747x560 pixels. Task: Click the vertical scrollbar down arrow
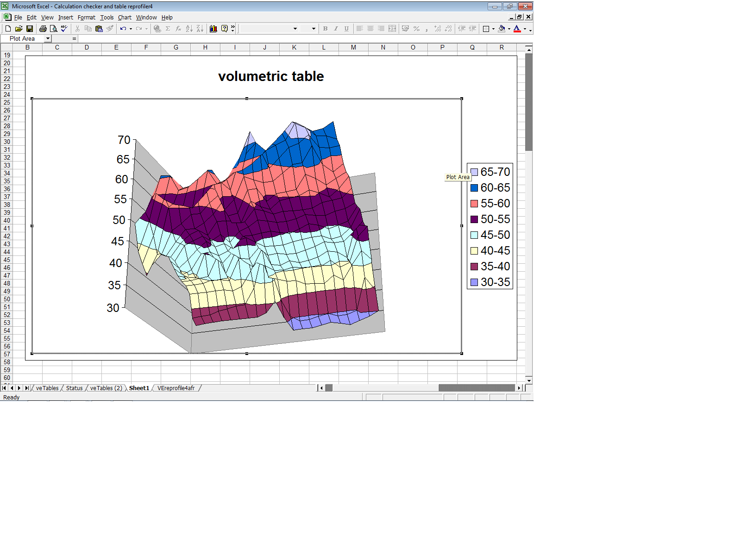(529, 380)
